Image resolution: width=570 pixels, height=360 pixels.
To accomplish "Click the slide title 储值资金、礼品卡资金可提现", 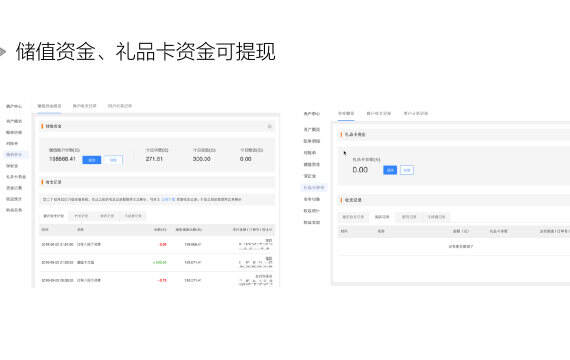I will tap(145, 51).
